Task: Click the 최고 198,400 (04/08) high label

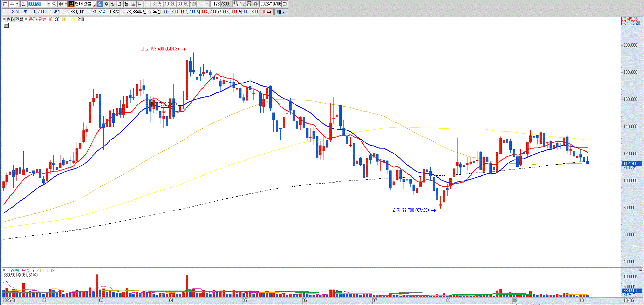Action: pos(159,49)
